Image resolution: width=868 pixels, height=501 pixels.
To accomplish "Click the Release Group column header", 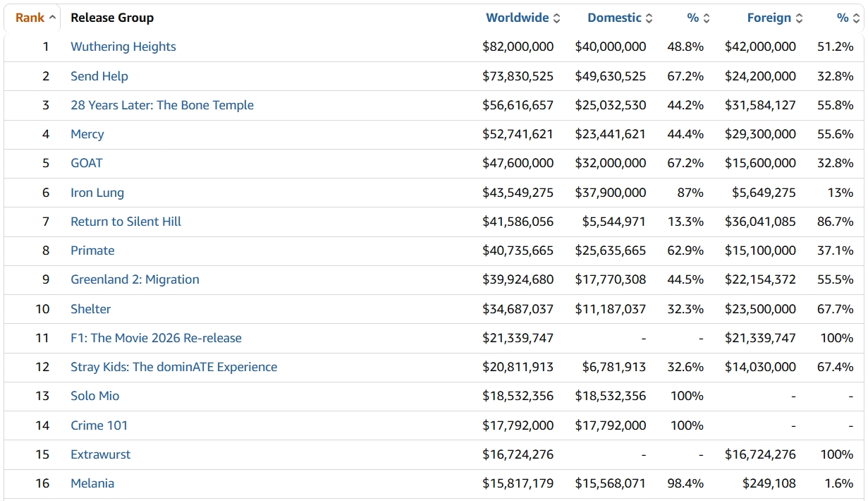I will point(111,18).
